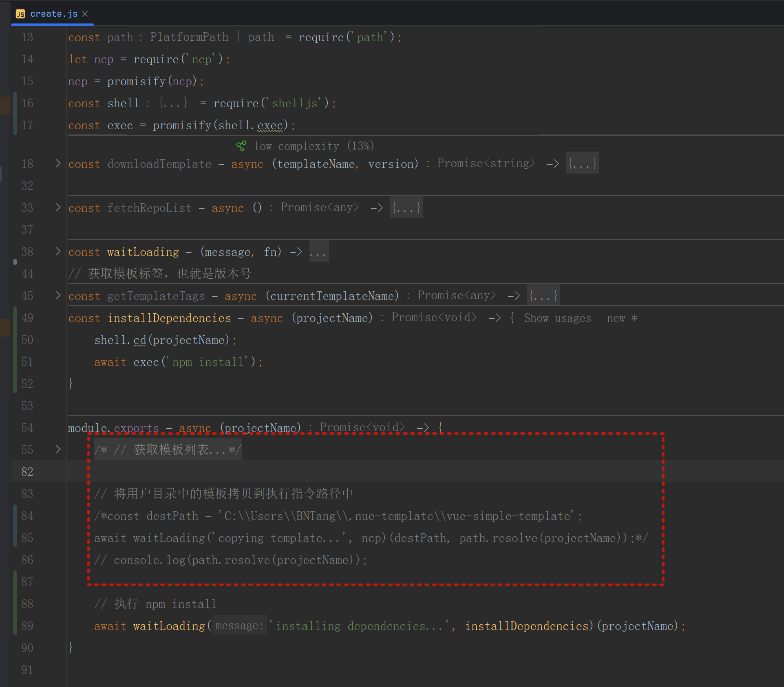Click line number 82 in gutter
Image resolution: width=784 pixels, height=687 pixels.
[27, 471]
